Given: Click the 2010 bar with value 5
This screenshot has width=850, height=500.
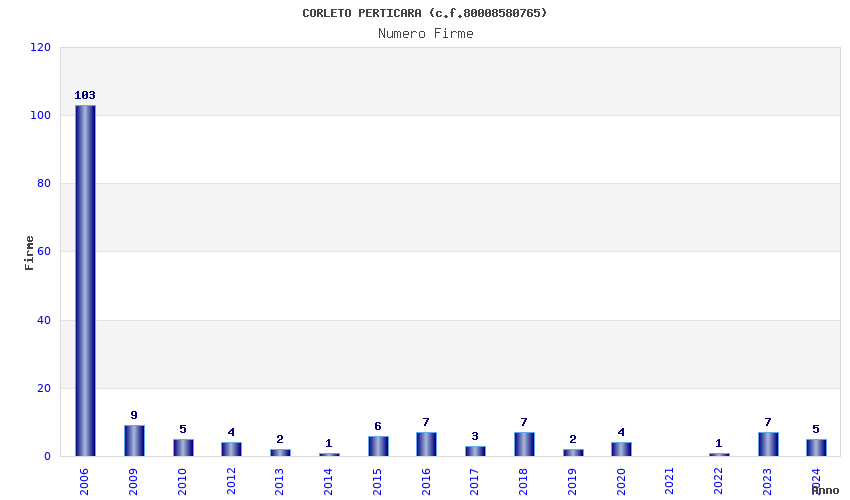Looking at the screenshot, I should click(x=183, y=448).
